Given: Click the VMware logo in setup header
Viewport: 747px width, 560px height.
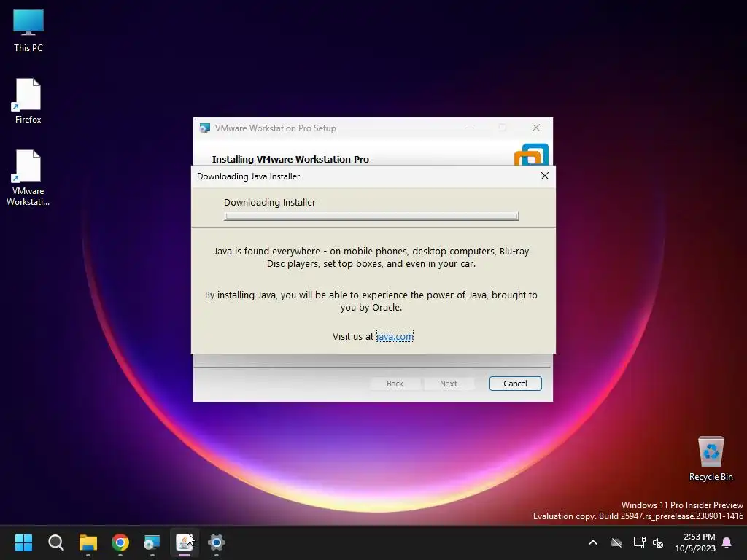Looking at the screenshot, I should [532, 155].
